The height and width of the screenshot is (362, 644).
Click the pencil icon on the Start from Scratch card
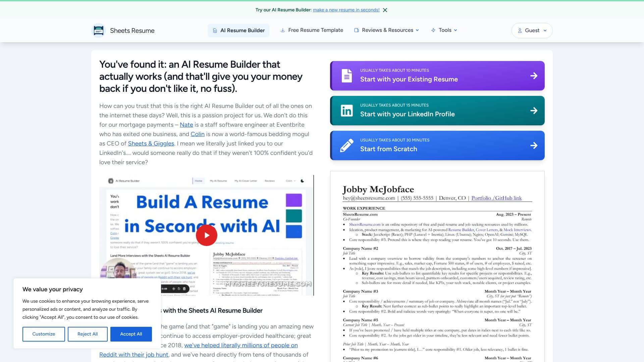click(347, 145)
